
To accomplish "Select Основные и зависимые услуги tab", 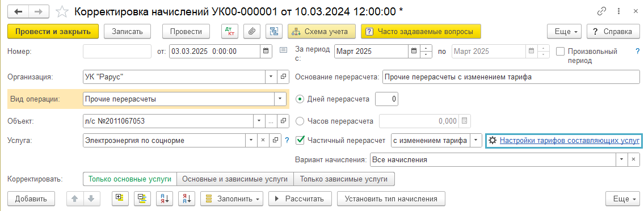I will [235, 179].
